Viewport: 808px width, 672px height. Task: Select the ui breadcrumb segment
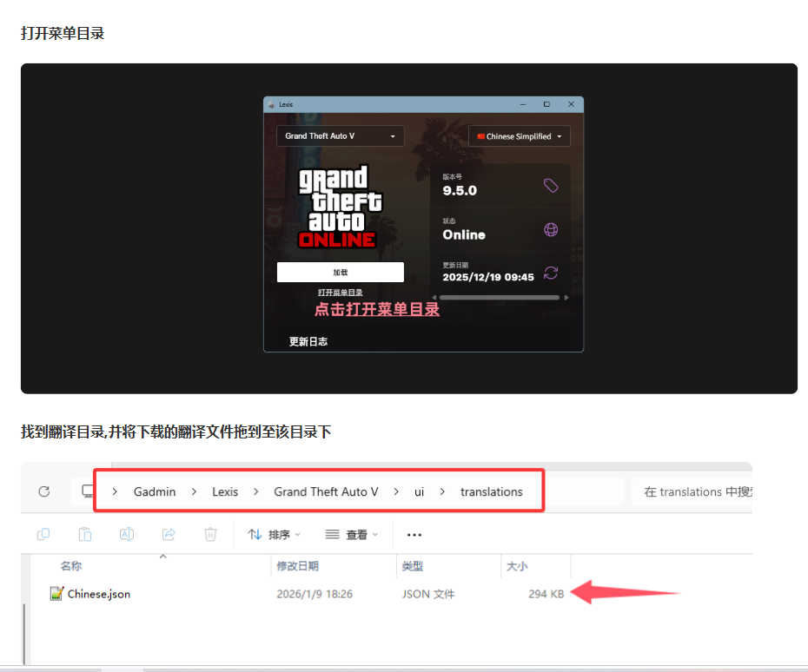[420, 491]
